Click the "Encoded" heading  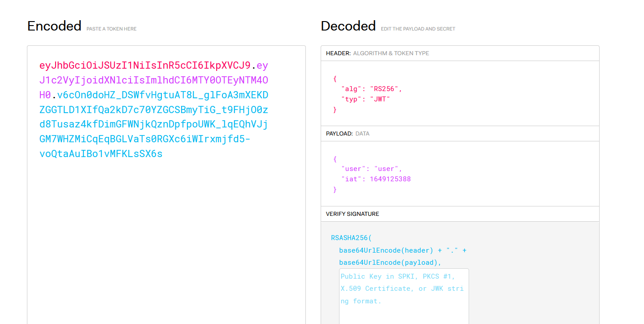54,26
